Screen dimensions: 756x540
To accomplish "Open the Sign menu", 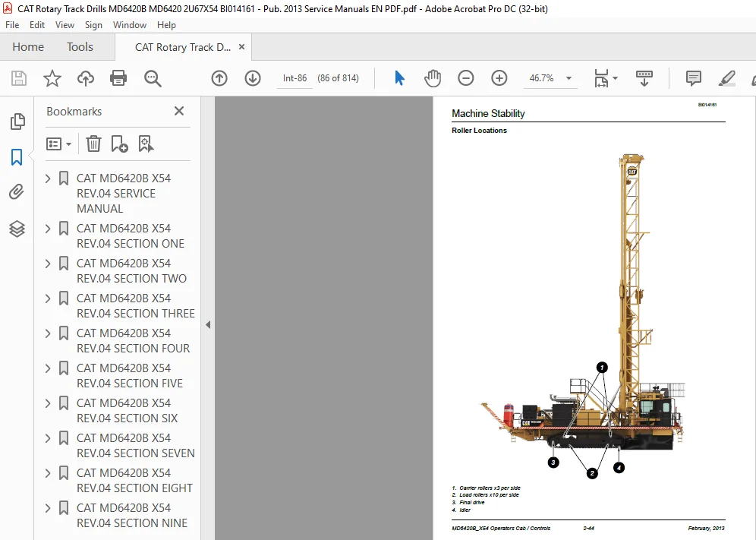I will tap(93, 25).
